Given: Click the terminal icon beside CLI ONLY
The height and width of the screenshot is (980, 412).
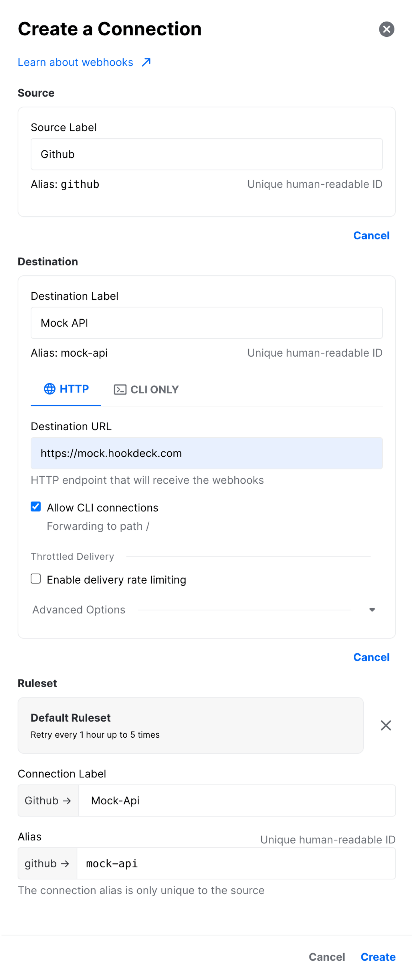Looking at the screenshot, I should click(119, 389).
